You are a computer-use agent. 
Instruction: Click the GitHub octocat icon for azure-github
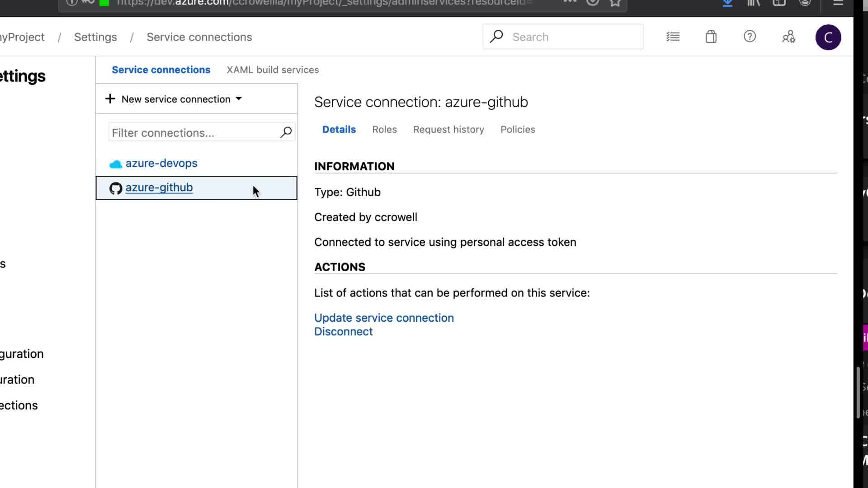pyautogui.click(x=116, y=188)
